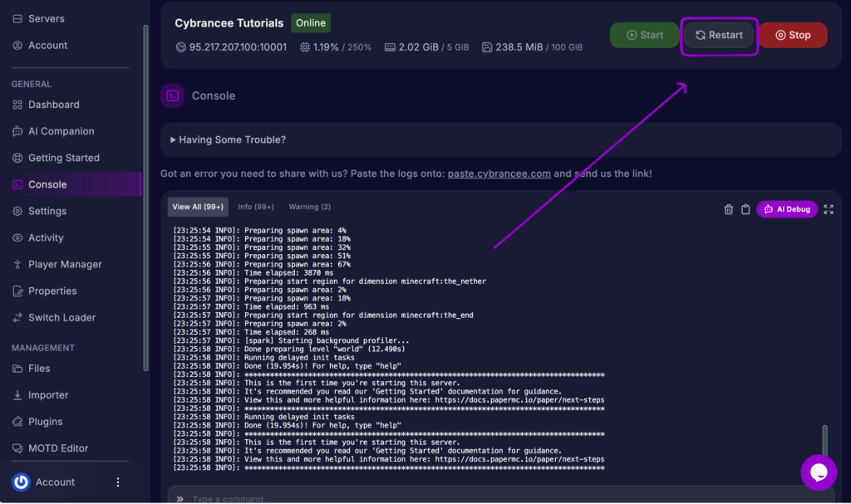This screenshot has width=851, height=504.
Task: Click the disk save icon
Action: (487, 47)
